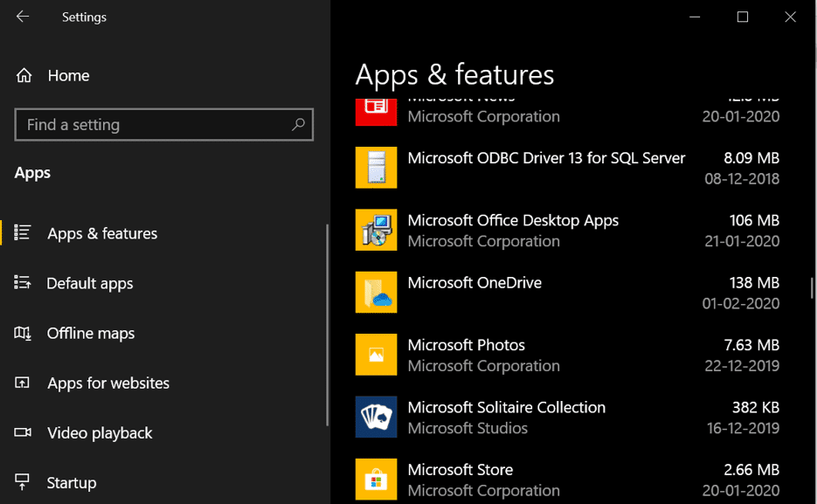This screenshot has width=817, height=504.
Task: Select Microsoft Office Desktop Apps entry
Action: pyautogui.click(x=567, y=230)
